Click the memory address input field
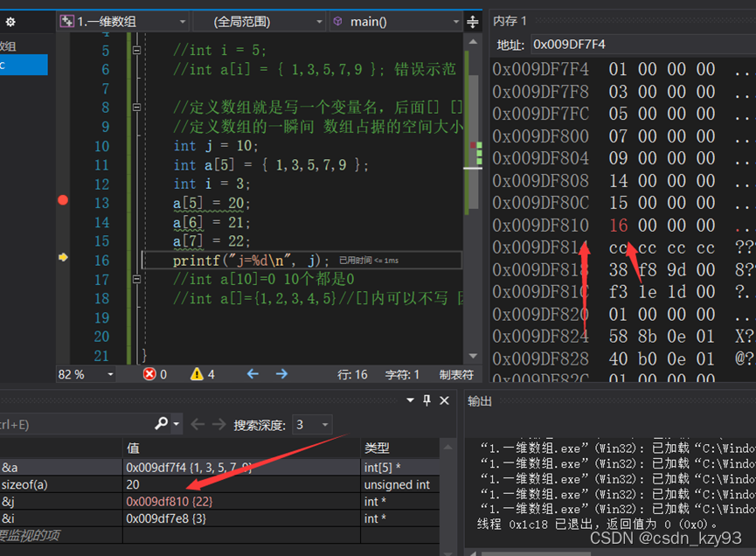The image size is (756, 556). click(643, 45)
